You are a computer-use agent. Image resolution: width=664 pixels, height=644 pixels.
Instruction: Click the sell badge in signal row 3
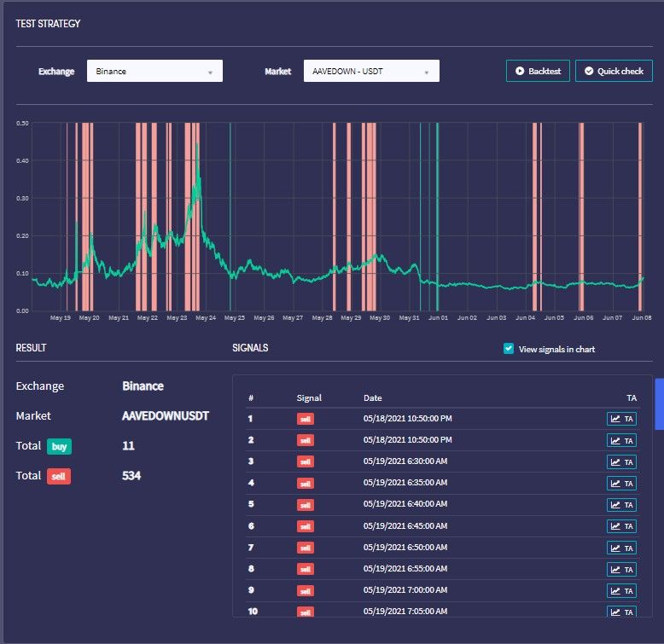[x=306, y=462]
